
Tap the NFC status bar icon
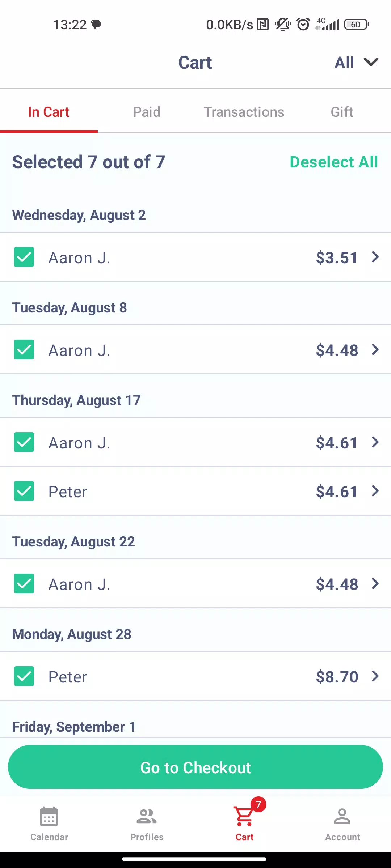pos(263,25)
